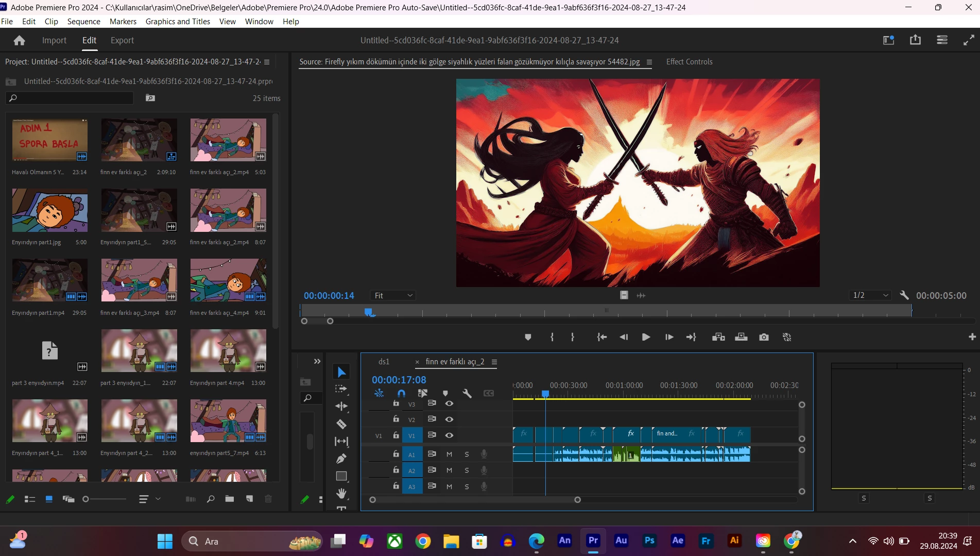Open the Workspaces menu icon

pyautogui.click(x=942, y=40)
